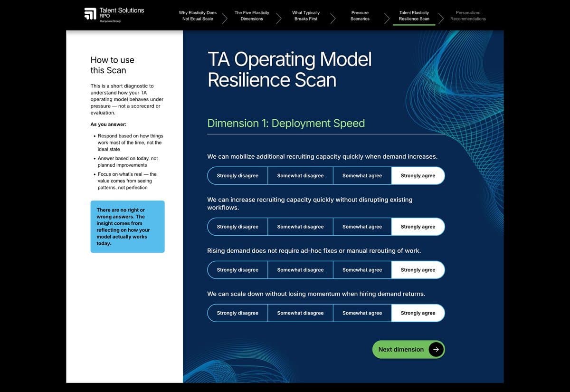The height and width of the screenshot is (392, 570).
Task: Mark Somewhat agree for scale down question
Action: point(362,313)
